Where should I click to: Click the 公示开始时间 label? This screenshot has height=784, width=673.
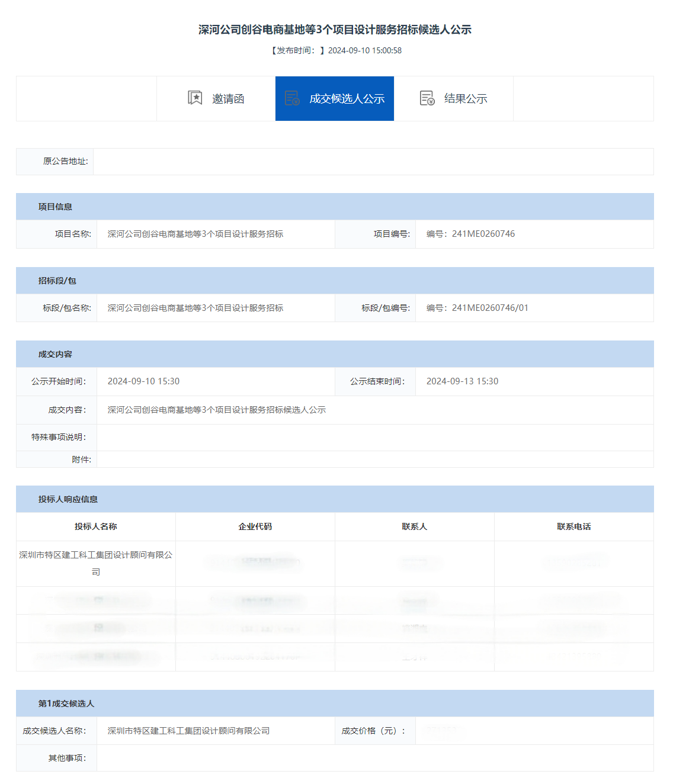pos(59,381)
